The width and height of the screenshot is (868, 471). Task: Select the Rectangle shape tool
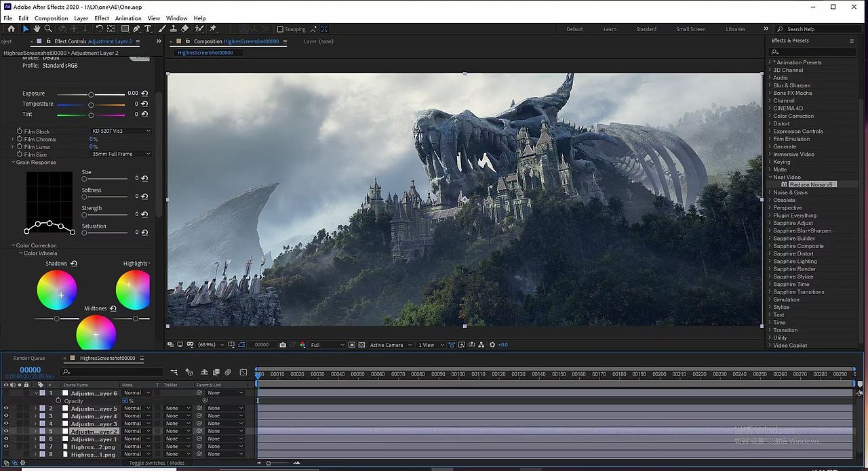pyautogui.click(x=125, y=29)
